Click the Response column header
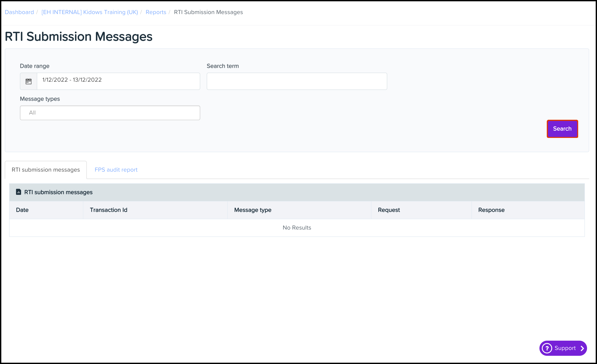597x364 pixels. [x=491, y=210]
